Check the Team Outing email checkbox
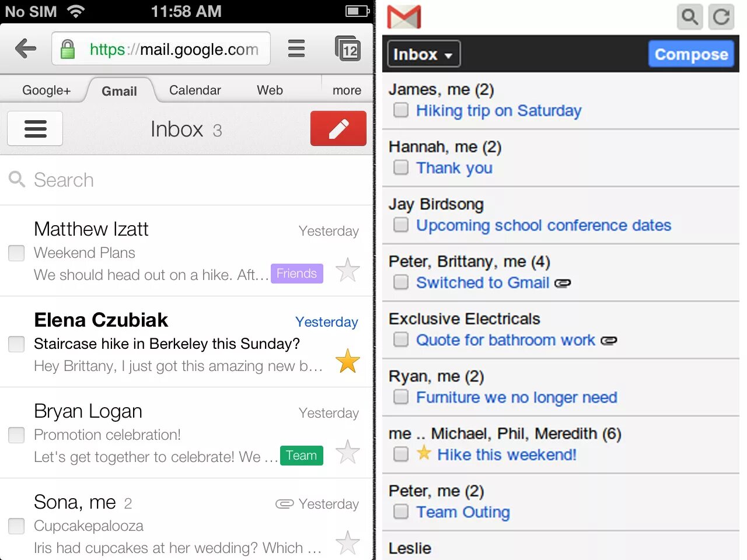747x560 pixels. pos(401,511)
